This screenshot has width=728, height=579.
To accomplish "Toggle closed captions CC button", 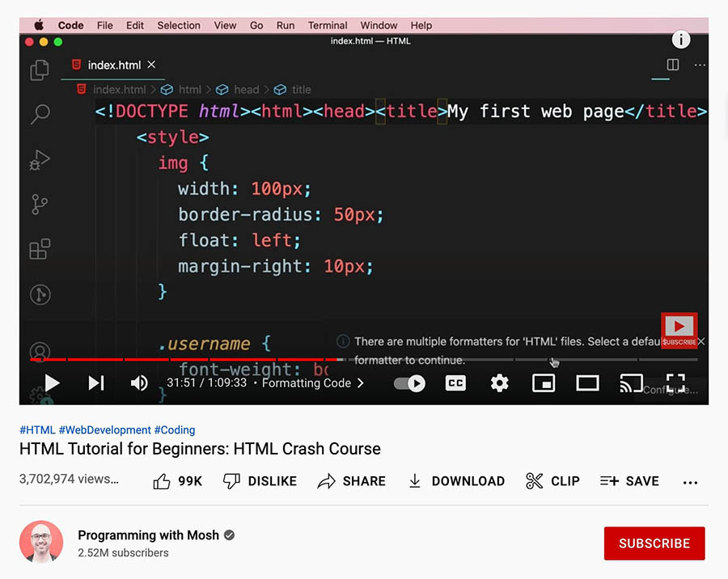I will point(455,383).
